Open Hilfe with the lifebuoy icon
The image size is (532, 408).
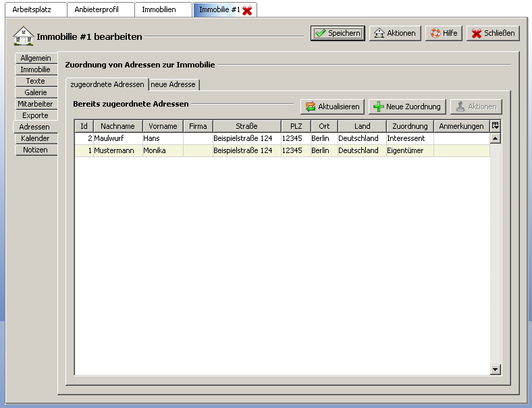pos(444,33)
